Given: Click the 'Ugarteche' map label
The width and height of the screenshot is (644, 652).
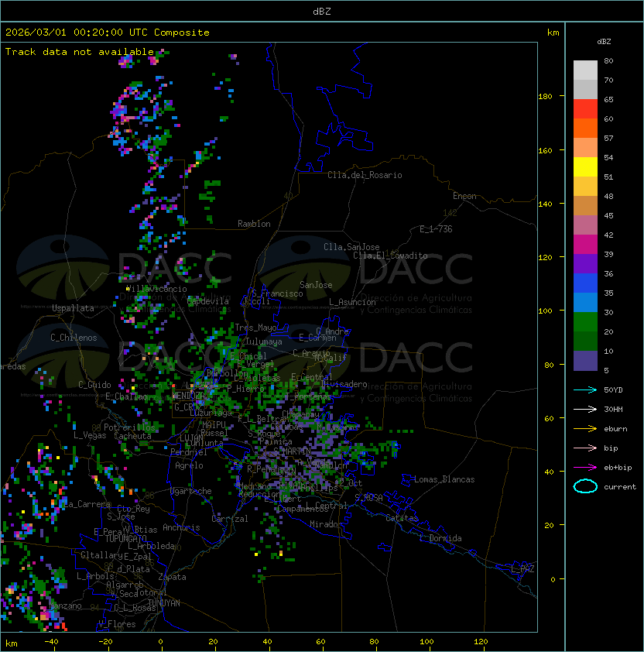Looking at the screenshot, I should coord(191,491).
